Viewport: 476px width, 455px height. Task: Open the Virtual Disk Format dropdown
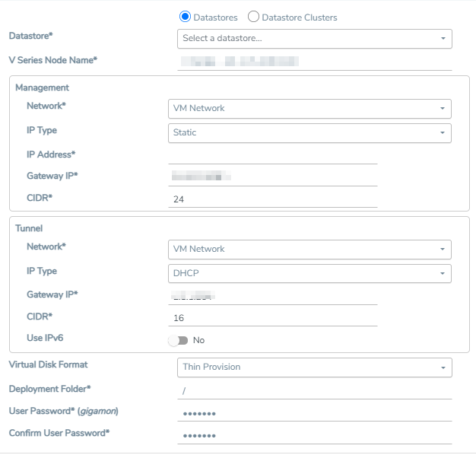(315, 367)
